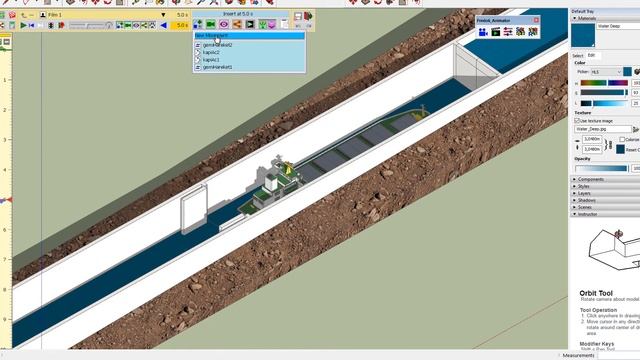The height and width of the screenshot is (360, 640).
Task: Toggle the share-shaped filter in timeline toolbar
Action: [x=144, y=25]
